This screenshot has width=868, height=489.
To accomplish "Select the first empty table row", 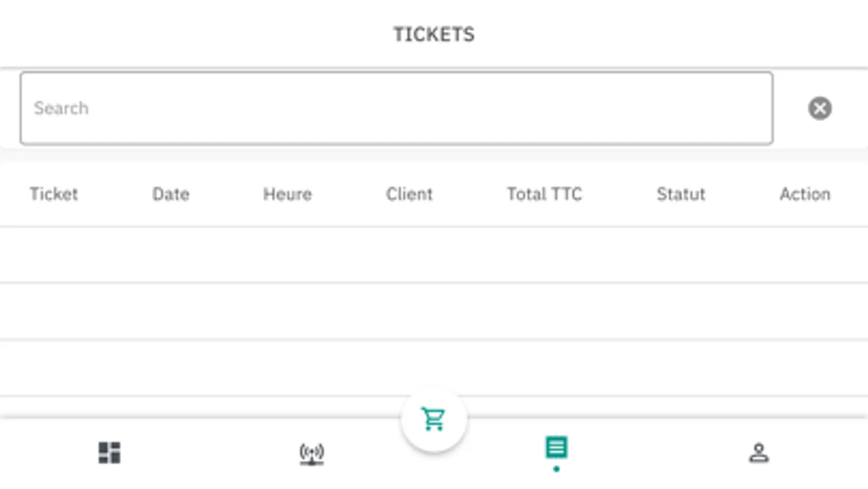I will point(434,254).
